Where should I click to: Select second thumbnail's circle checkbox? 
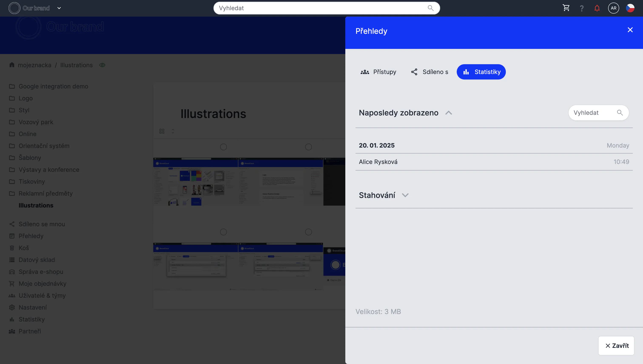pos(308,147)
